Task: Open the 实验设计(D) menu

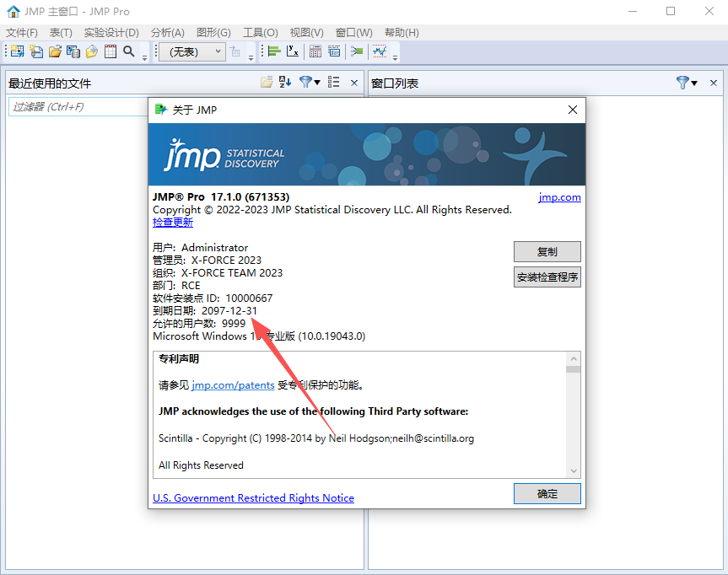Action: coord(111,33)
